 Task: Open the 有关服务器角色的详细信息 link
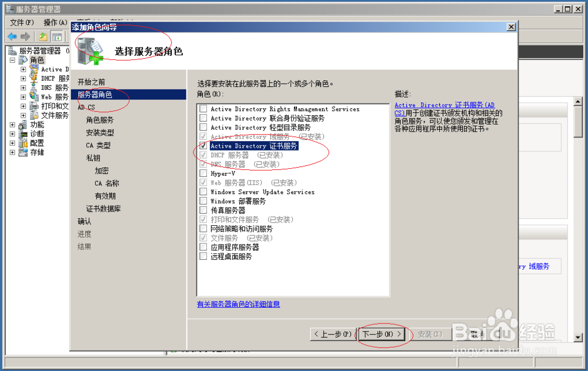coord(239,304)
